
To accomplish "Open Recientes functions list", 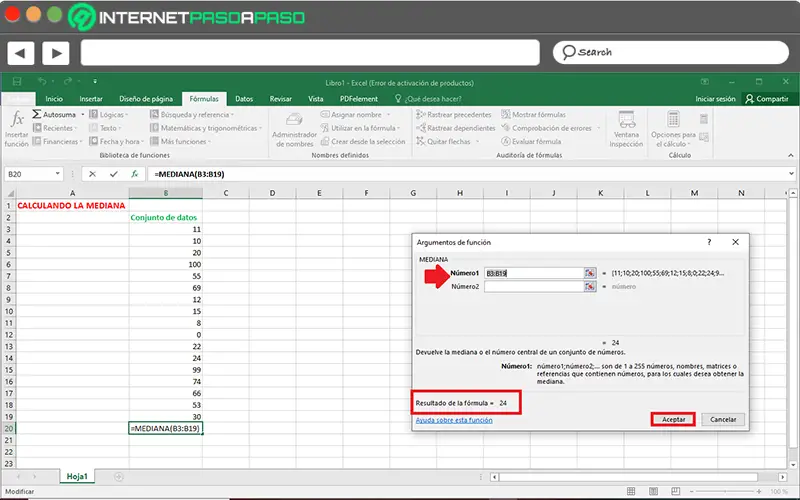I will tap(55, 128).
